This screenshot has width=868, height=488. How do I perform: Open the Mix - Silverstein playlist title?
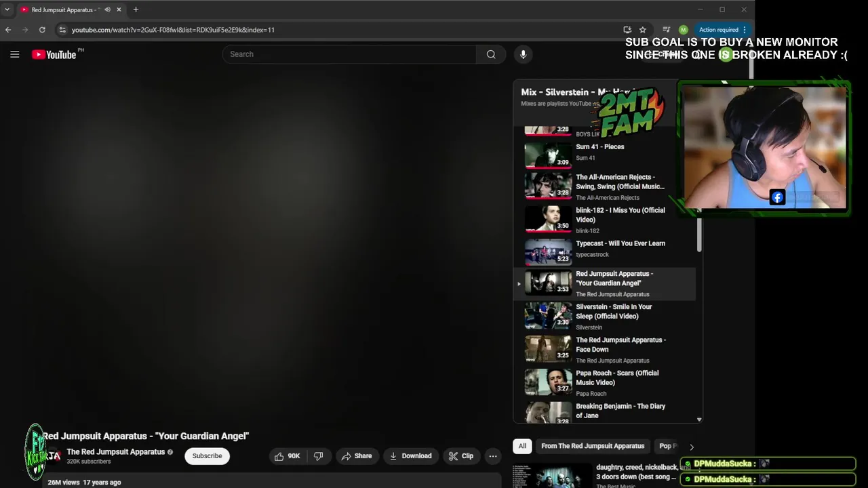tap(576, 92)
